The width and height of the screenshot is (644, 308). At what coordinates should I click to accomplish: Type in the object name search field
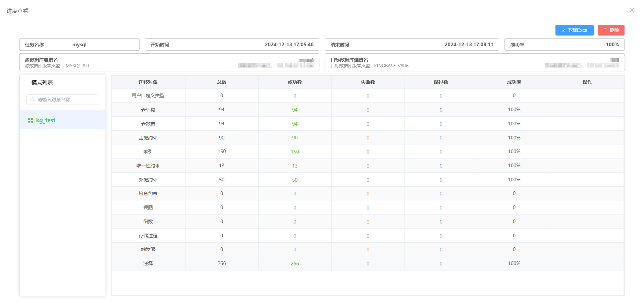65,100
